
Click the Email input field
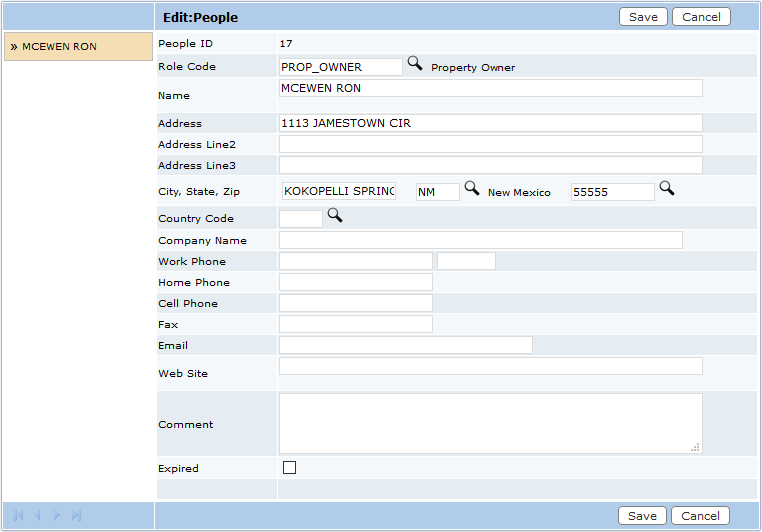pyautogui.click(x=405, y=346)
